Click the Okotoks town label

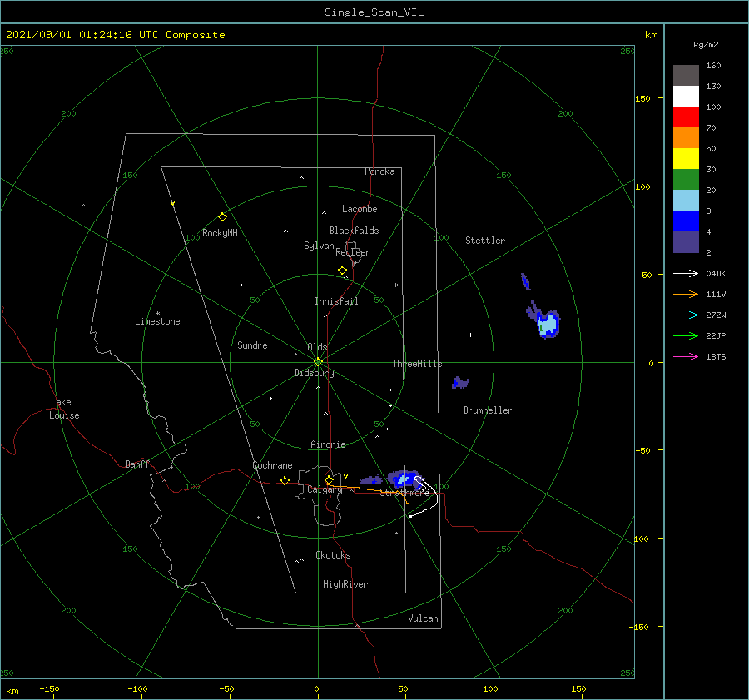click(x=333, y=555)
